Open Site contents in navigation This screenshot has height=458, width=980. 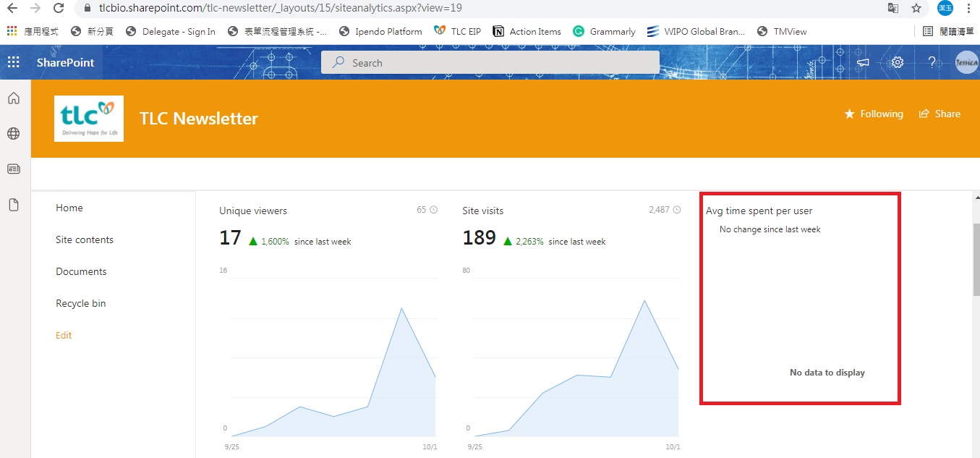coord(85,239)
